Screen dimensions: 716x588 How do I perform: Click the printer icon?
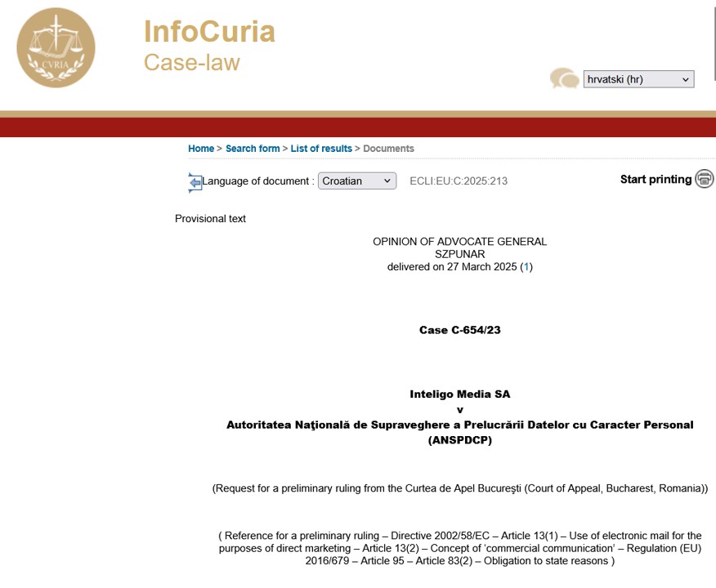(704, 178)
